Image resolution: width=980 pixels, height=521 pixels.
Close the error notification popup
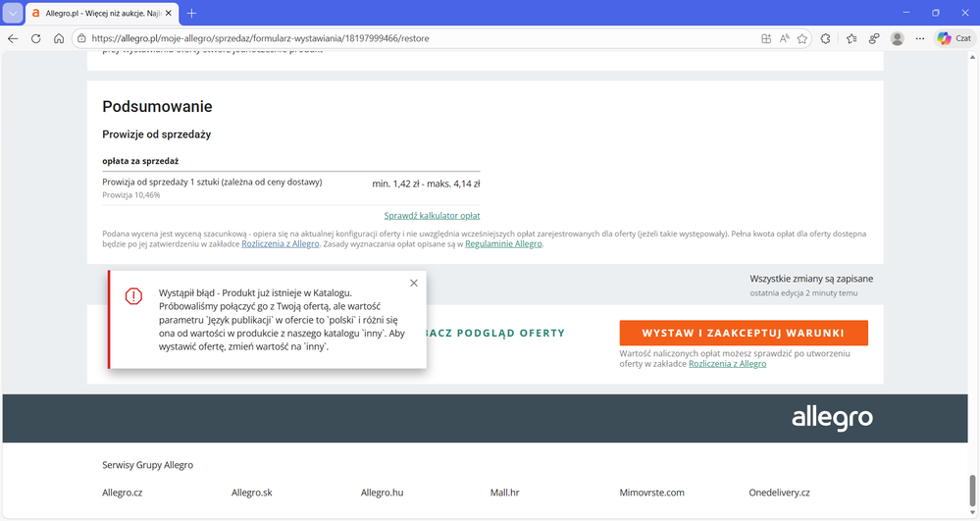coord(413,284)
